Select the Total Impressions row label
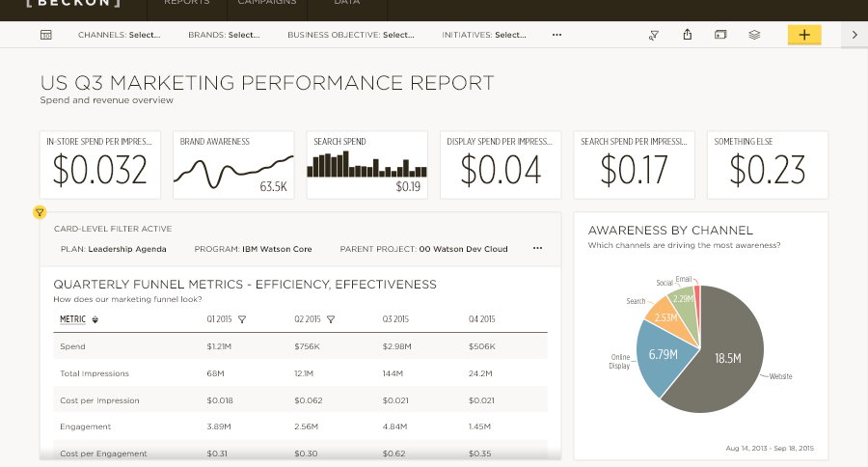The width and height of the screenshot is (868, 467). tap(95, 374)
